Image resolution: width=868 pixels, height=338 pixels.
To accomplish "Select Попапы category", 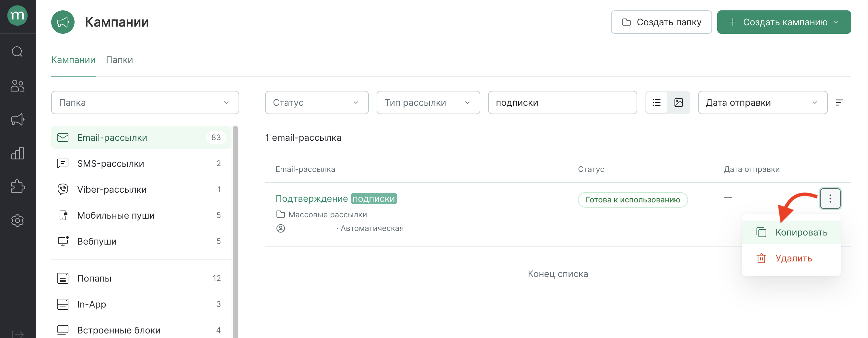I will pos(141,278).
